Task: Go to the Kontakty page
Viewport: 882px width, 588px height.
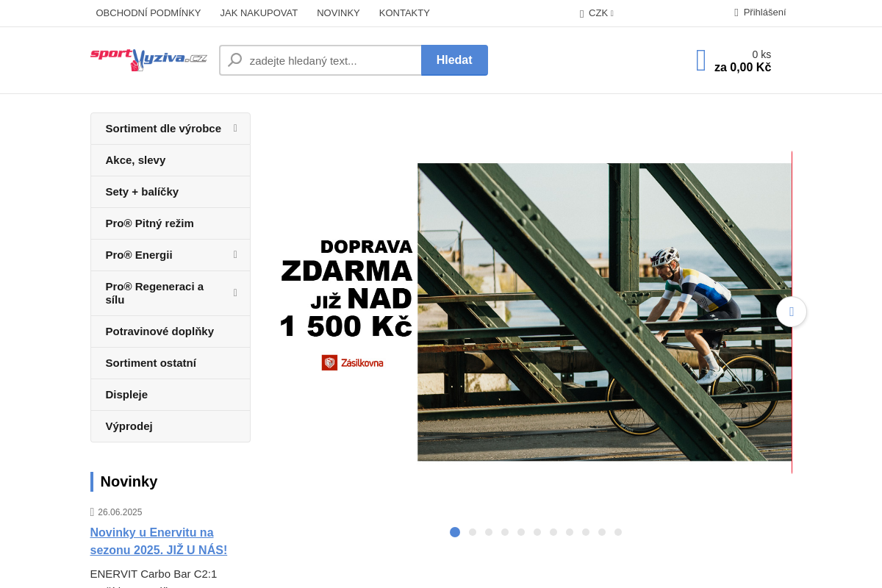Action: (x=404, y=12)
